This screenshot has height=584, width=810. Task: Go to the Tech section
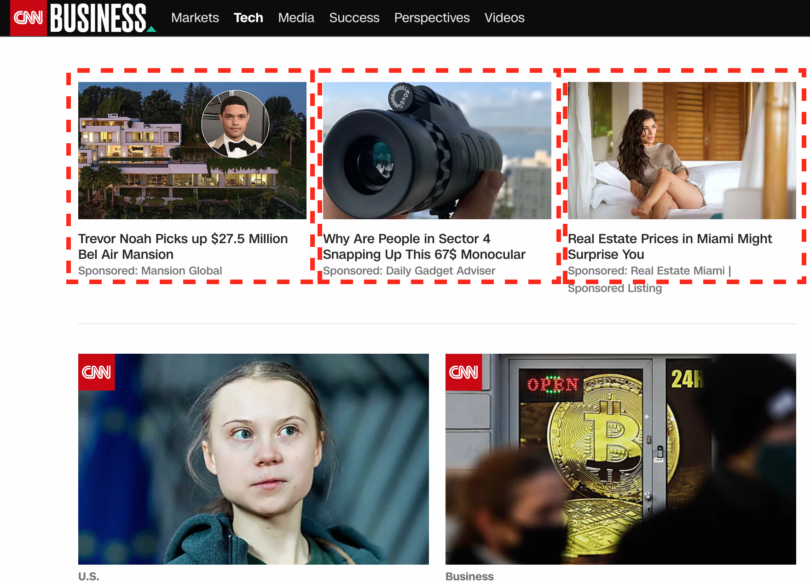pos(248,18)
